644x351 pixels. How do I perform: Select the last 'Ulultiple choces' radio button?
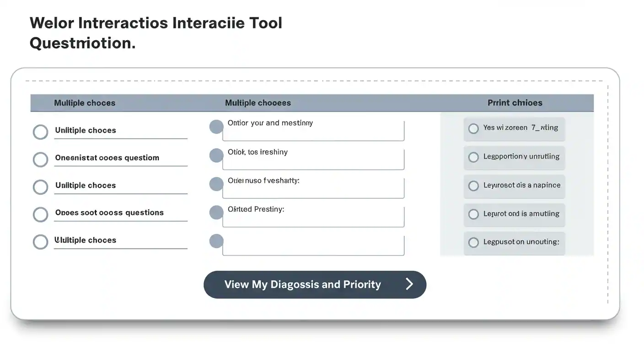tap(41, 242)
